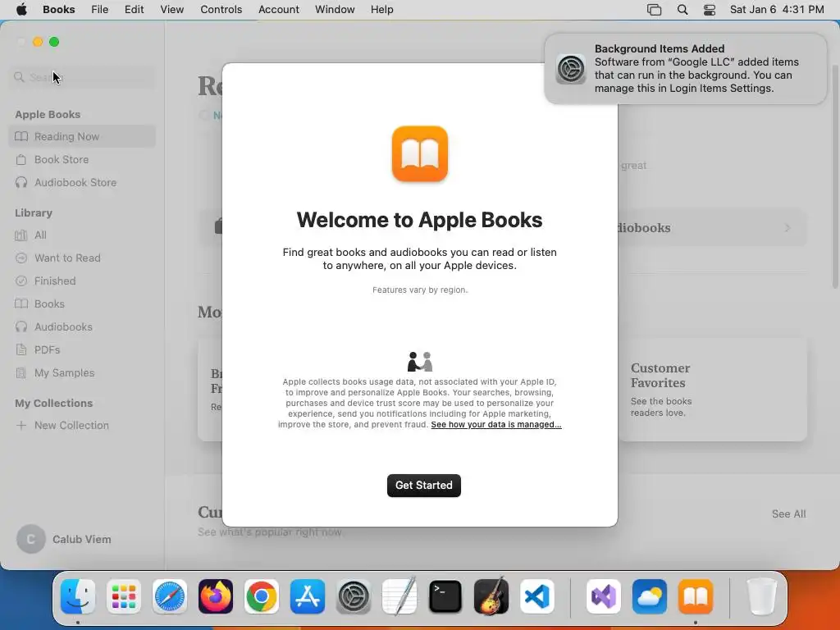Launch Terminal from the Dock
The width and height of the screenshot is (840, 630).
click(x=445, y=597)
